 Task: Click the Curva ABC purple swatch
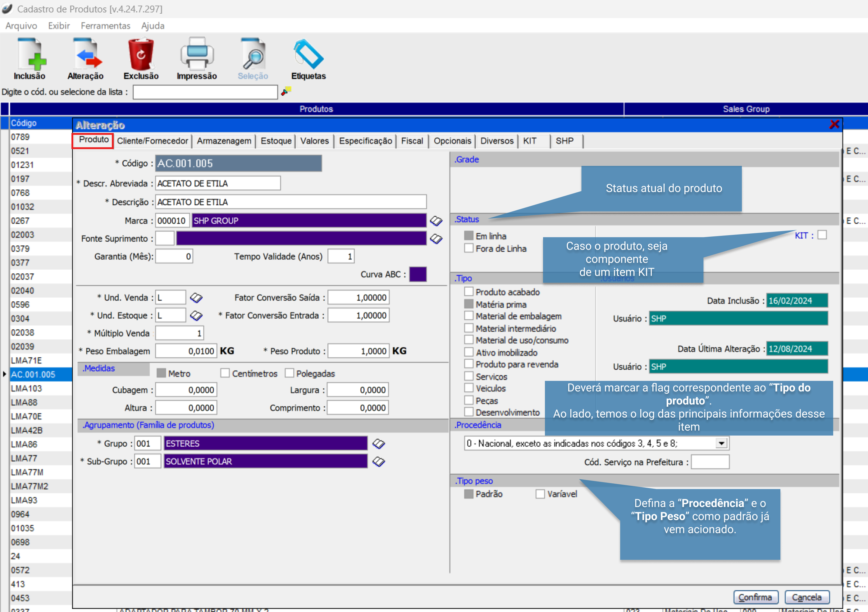pos(418,274)
